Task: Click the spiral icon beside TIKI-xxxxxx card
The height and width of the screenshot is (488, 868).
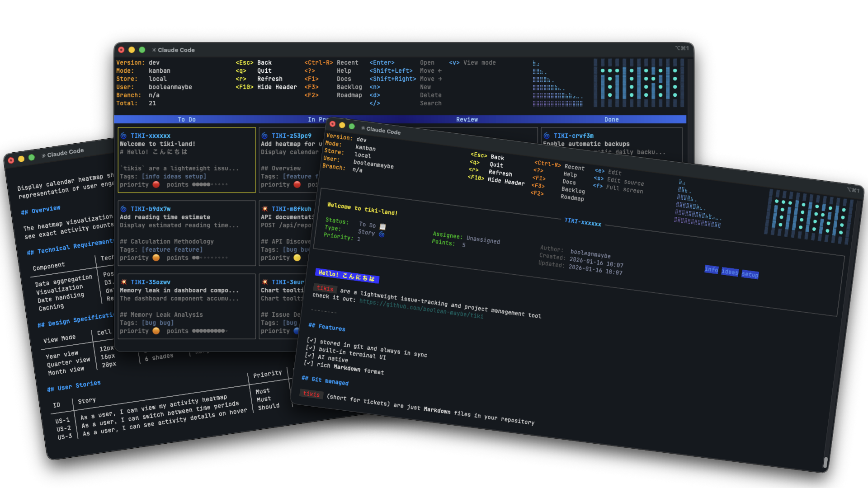Action: point(123,136)
